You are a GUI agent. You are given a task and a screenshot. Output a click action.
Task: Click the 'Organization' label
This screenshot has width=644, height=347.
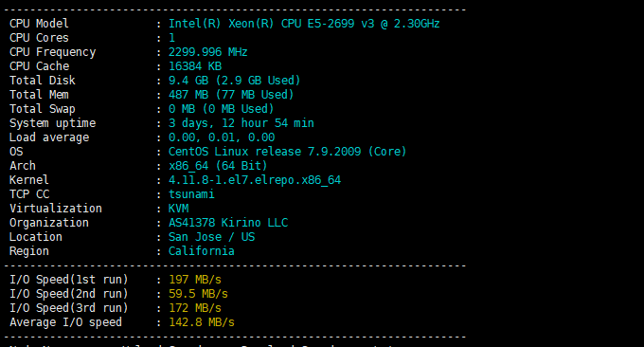[49, 223]
